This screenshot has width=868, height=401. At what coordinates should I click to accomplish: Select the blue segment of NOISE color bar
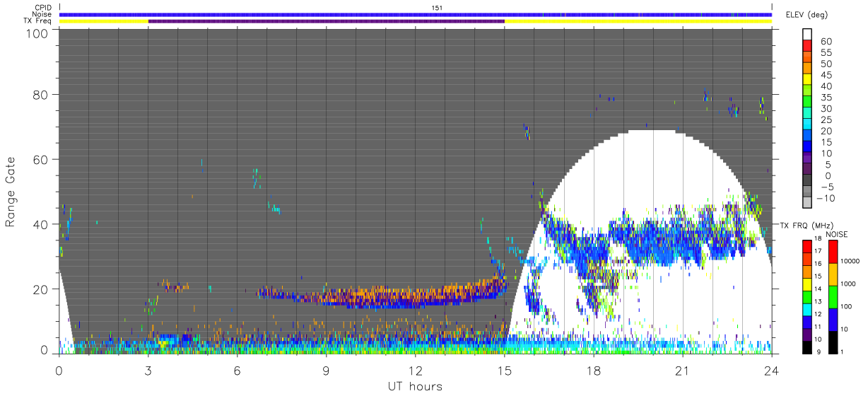(833, 319)
